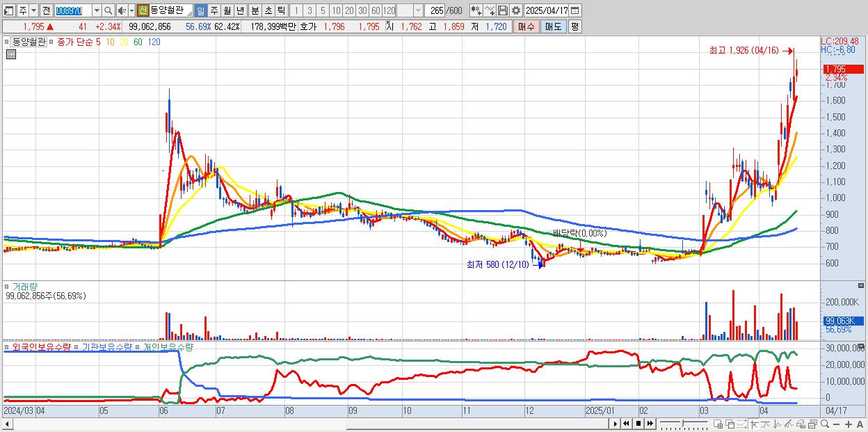Select the 일 daily period tab
The height and width of the screenshot is (432, 868).
click(x=200, y=10)
